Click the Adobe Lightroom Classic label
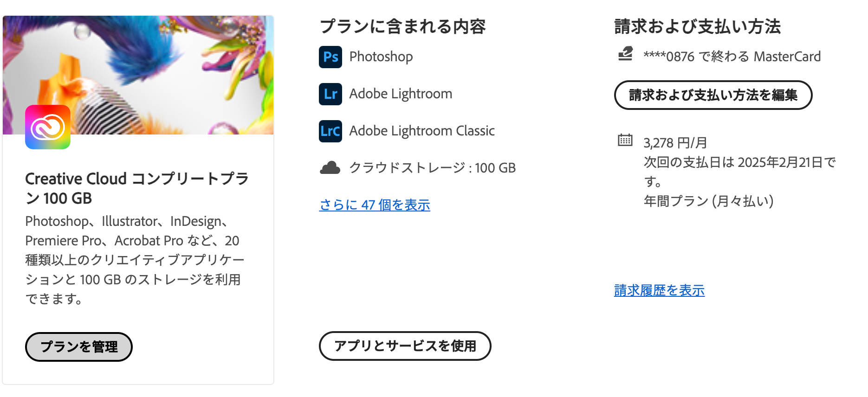Viewport: 868px width, 397px height. pyautogui.click(x=422, y=131)
